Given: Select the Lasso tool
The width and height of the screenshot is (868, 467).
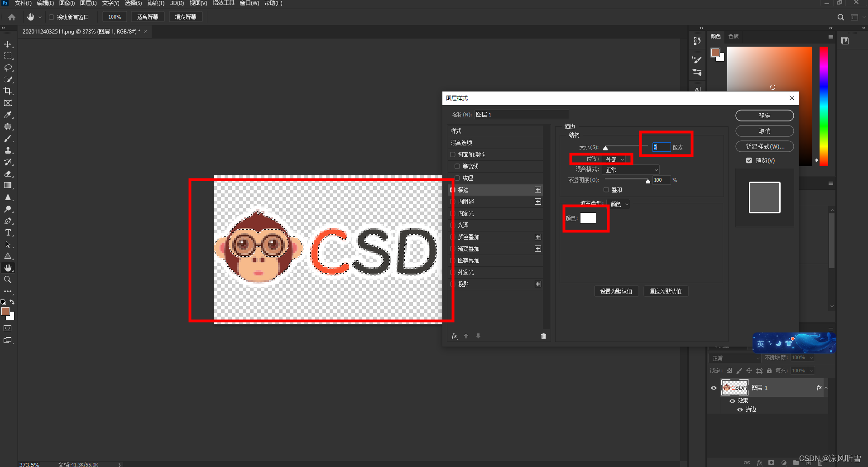Looking at the screenshot, I should (x=8, y=67).
